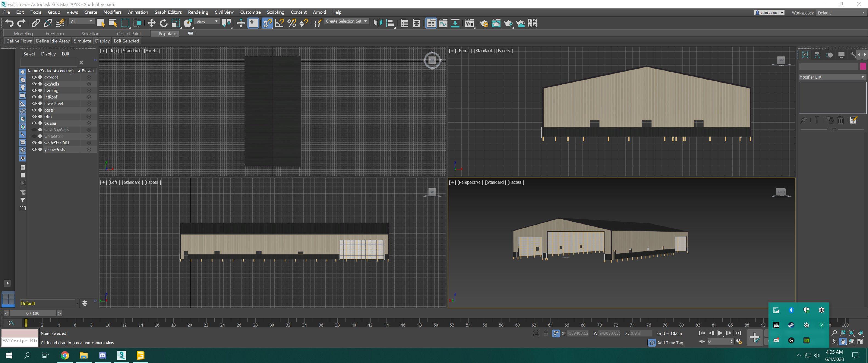Open the Render Setup teapot icon
The height and width of the screenshot is (363, 868).
pyautogui.click(x=484, y=23)
